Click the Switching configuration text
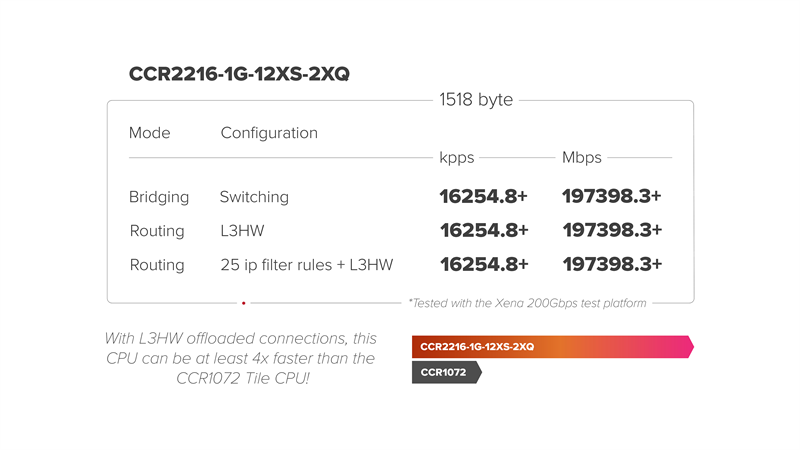 (254, 197)
